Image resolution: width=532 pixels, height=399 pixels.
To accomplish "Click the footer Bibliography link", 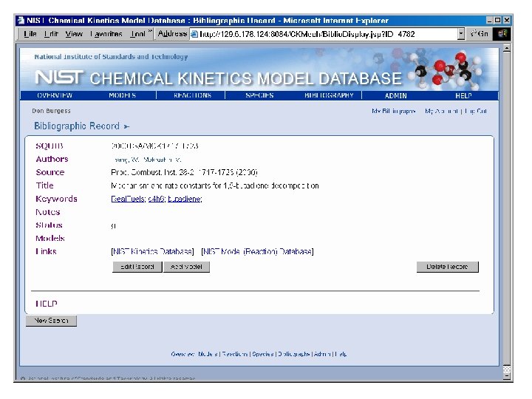I will pyautogui.click(x=294, y=354).
